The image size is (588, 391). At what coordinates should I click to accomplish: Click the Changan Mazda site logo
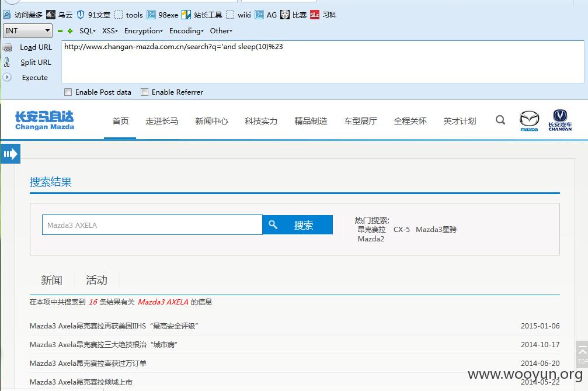[x=44, y=120]
